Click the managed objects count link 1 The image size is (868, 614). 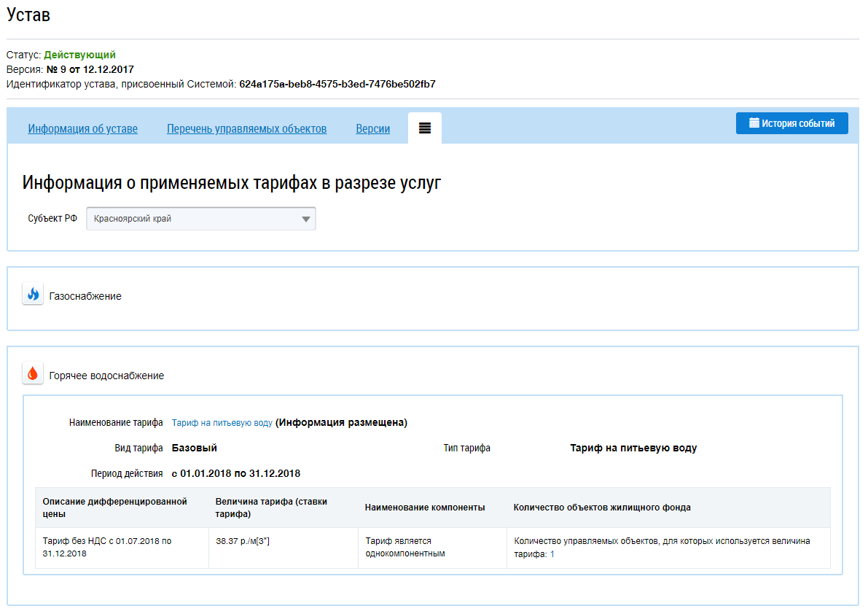[x=552, y=554]
